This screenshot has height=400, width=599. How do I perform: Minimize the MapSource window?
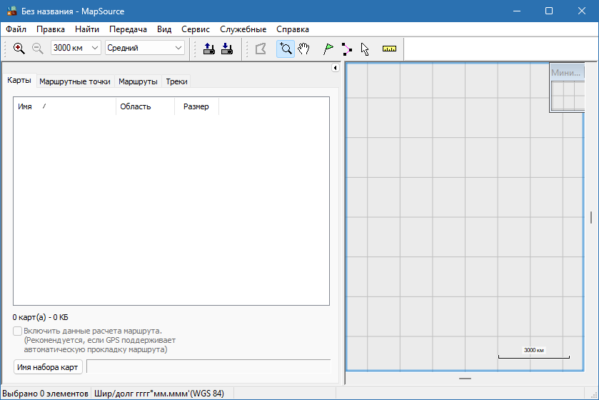(x=517, y=11)
